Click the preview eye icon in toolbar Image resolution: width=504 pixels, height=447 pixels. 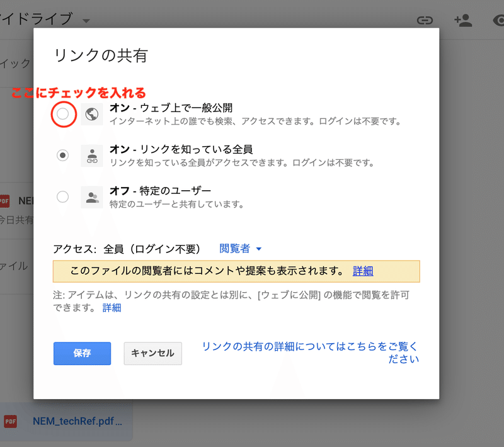499,21
